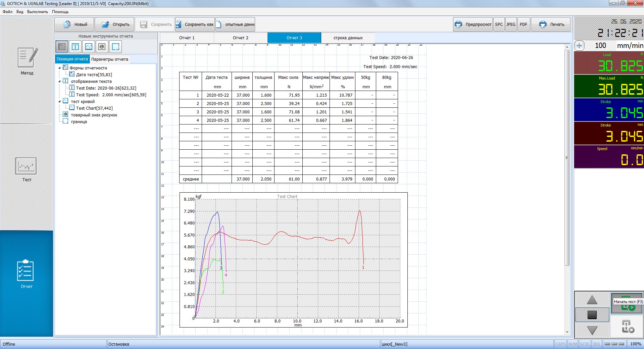Switch to Отчет 3 tab
The image size is (644, 349).
tap(294, 38)
